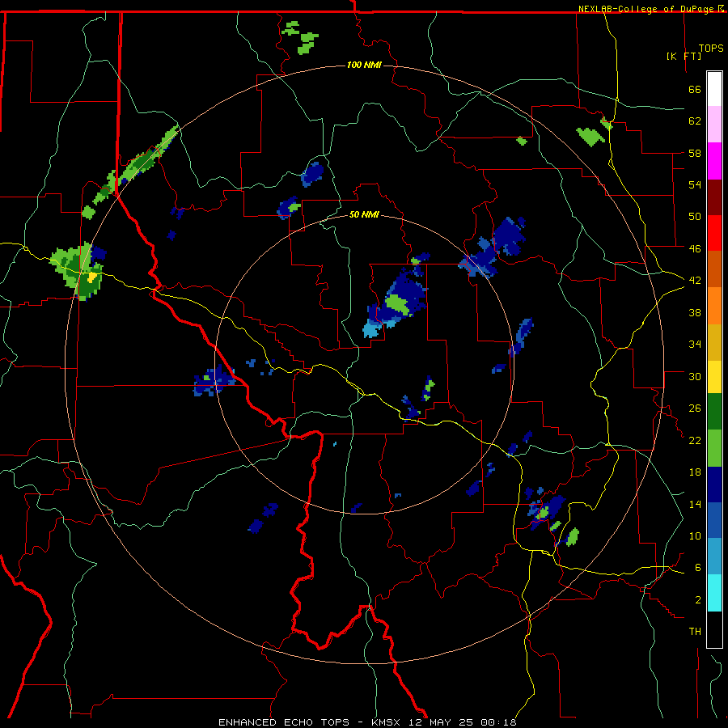Viewport: 728px width, 728px height.
Task: Click the magenta legend swatch
Action: click(714, 161)
